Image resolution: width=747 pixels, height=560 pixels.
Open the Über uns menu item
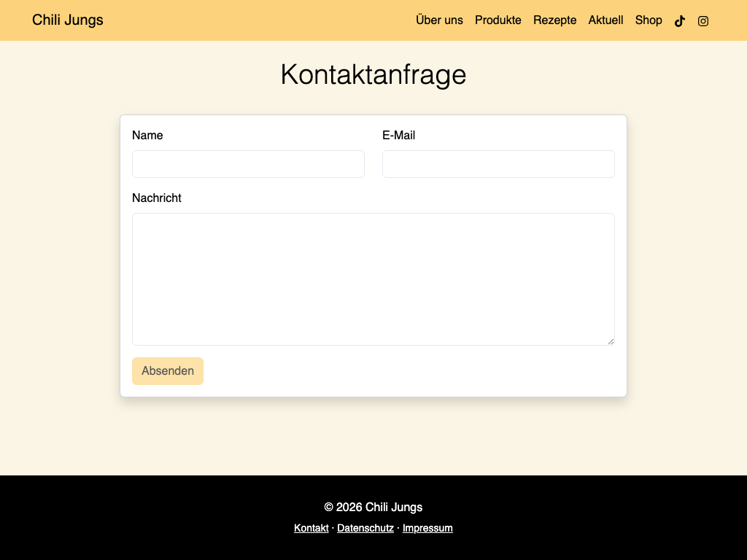(439, 20)
